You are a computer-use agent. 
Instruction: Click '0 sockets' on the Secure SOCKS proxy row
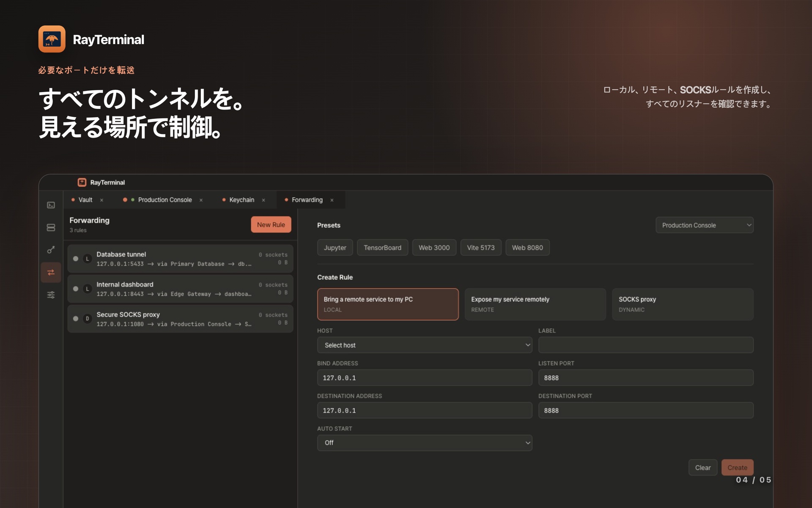[273, 315]
